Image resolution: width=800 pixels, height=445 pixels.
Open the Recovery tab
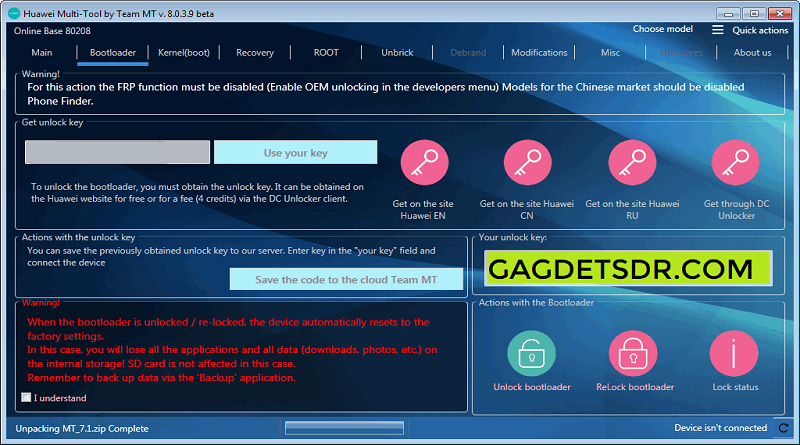255,53
